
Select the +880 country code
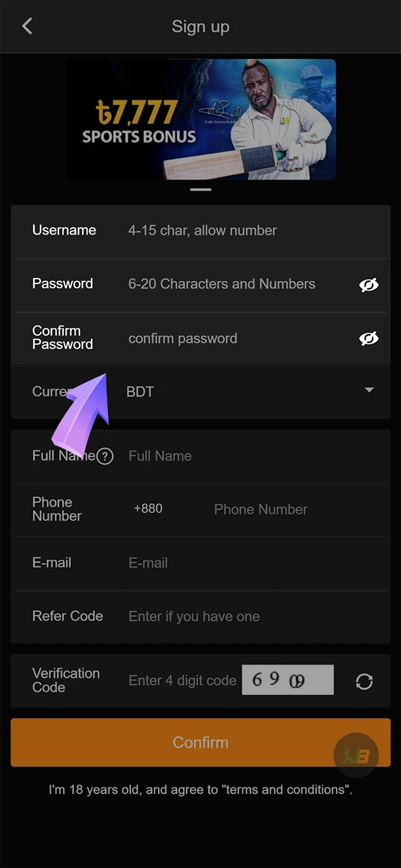pyautogui.click(x=148, y=509)
